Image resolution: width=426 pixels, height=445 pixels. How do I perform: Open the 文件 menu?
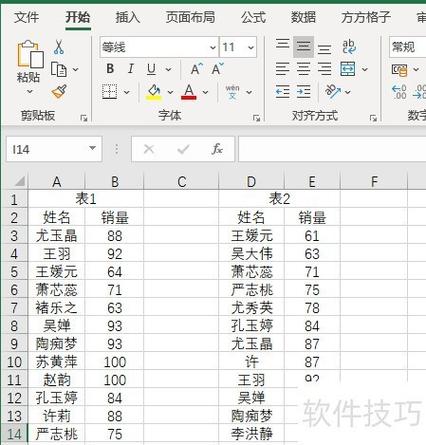(26, 17)
